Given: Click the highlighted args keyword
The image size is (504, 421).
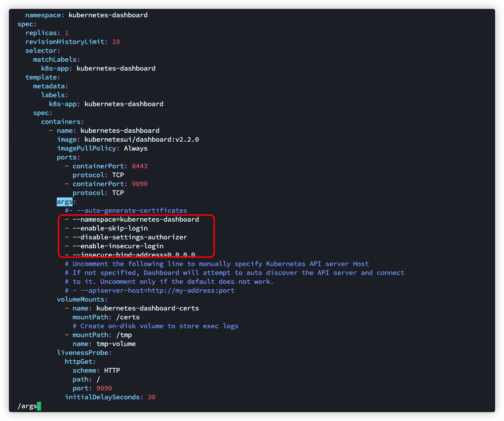Looking at the screenshot, I should (65, 202).
